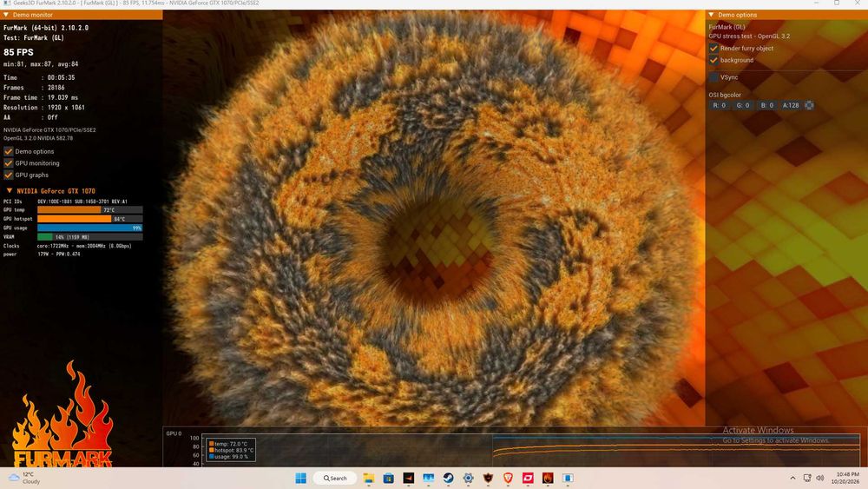Image resolution: width=868 pixels, height=489 pixels.
Task: Click the R: 0 bgcolor field
Action: [720, 105]
